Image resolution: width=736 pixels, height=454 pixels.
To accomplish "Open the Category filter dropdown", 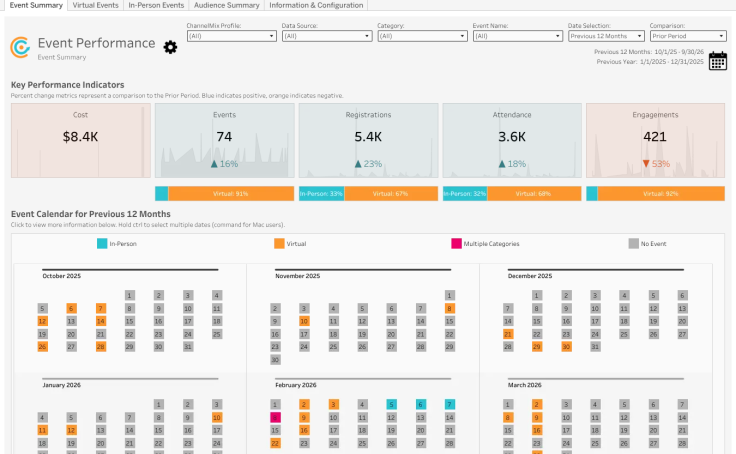I will coord(422,36).
